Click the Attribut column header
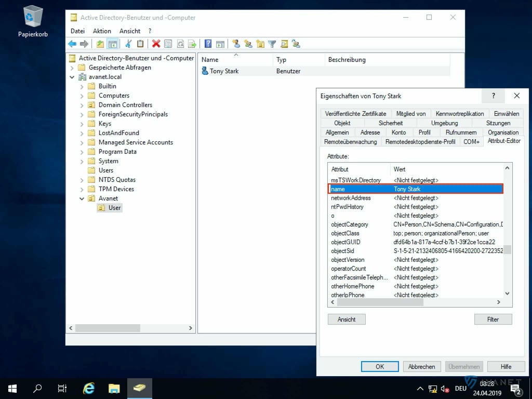Viewport: 532px width, 399px height. pyautogui.click(x=359, y=169)
